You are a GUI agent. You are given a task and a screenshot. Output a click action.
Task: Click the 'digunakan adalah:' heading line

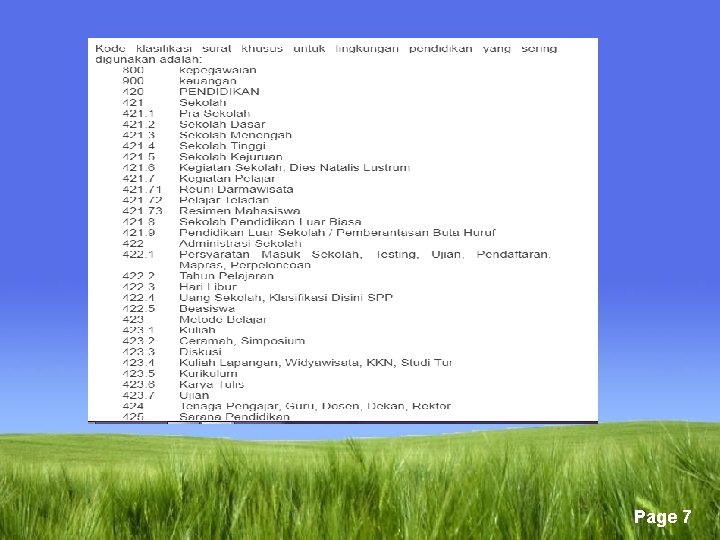tap(149, 59)
